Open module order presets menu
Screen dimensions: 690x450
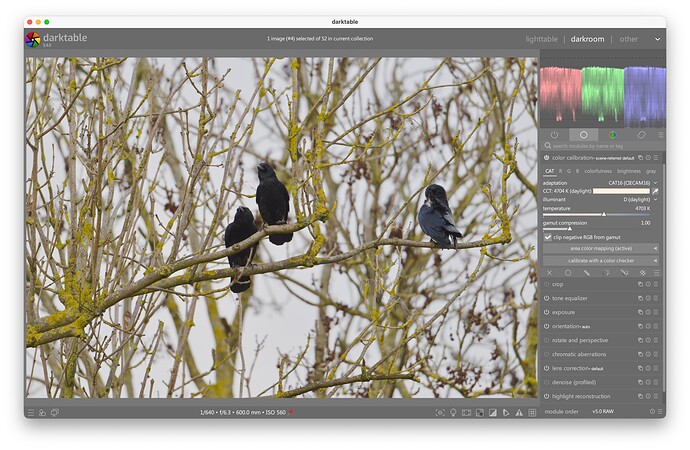(x=660, y=412)
